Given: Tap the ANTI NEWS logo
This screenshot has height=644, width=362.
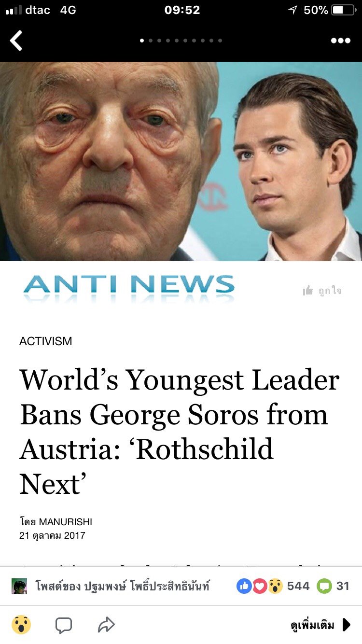Looking at the screenshot, I should coord(128,288).
